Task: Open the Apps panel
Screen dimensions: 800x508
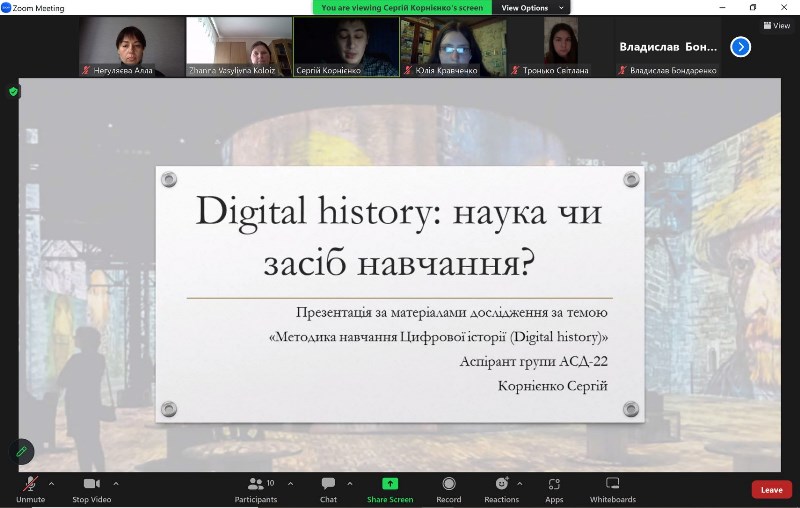Action: [554, 488]
